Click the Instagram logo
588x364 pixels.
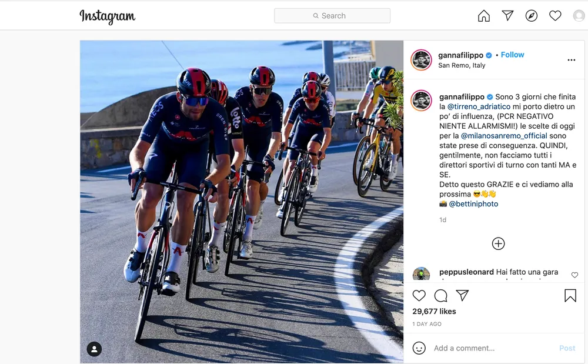(107, 16)
